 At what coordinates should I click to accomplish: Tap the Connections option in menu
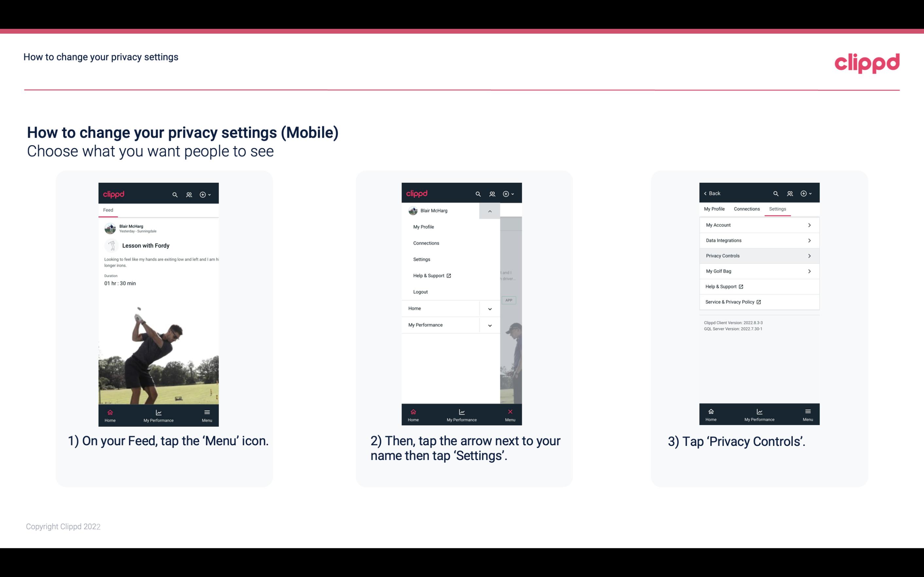pos(426,243)
